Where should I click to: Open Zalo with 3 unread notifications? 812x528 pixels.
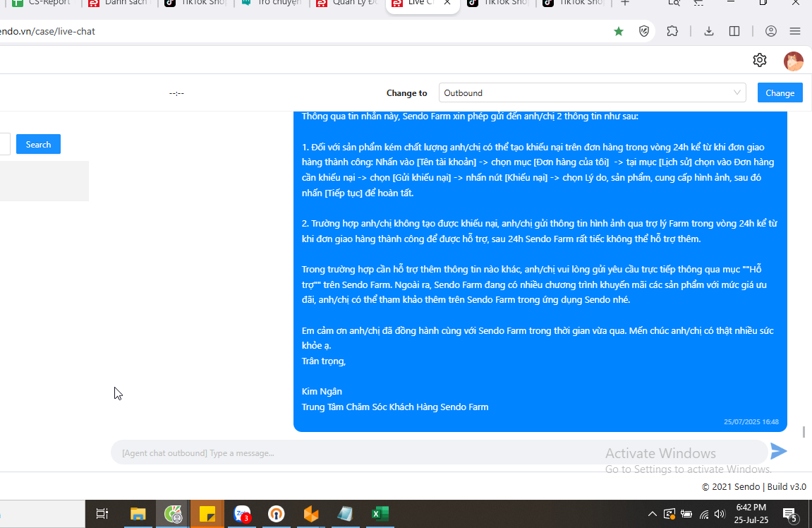coord(242,513)
